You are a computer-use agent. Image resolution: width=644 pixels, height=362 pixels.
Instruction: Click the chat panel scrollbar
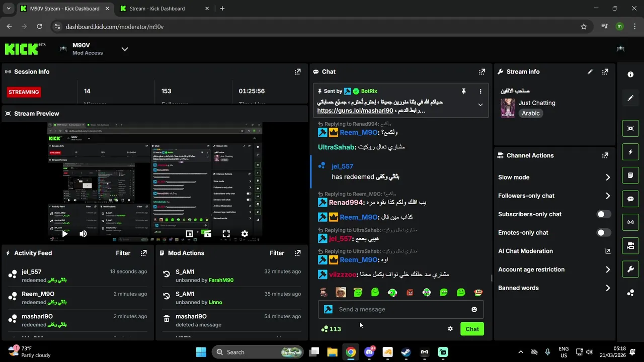point(492,279)
